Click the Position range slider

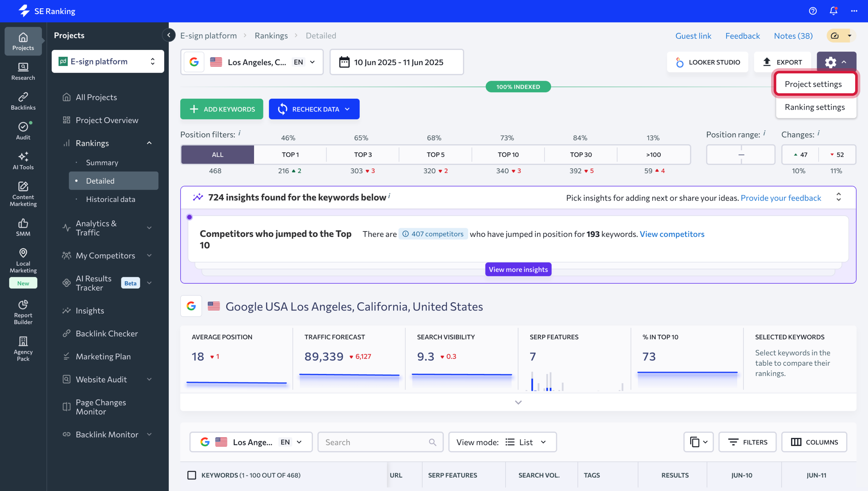[x=741, y=155]
